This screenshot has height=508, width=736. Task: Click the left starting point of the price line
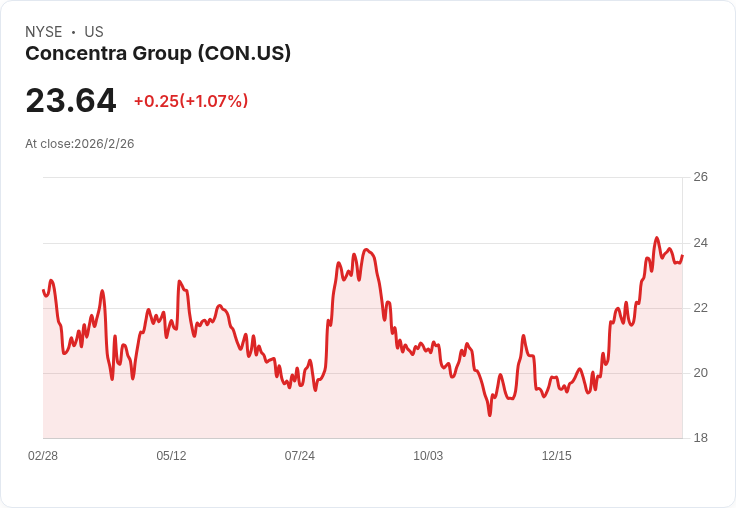tap(43, 290)
